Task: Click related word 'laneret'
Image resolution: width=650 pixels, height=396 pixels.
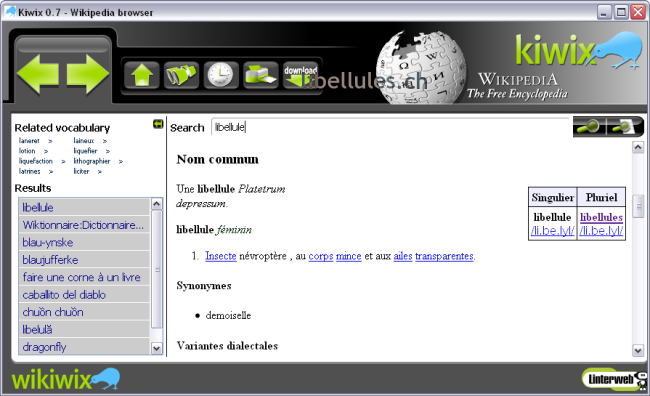Action: click(x=29, y=141)
